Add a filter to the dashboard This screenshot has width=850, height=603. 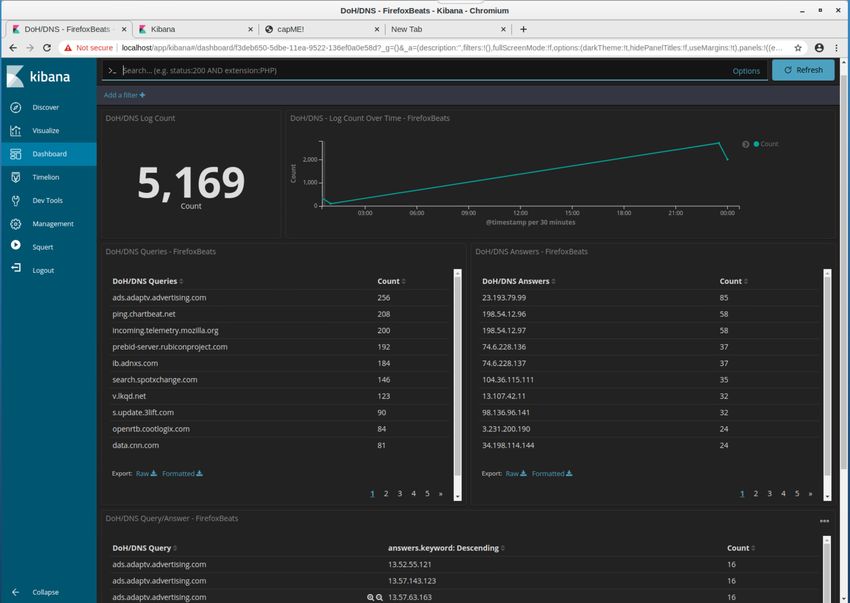click(x=124, y=95)
